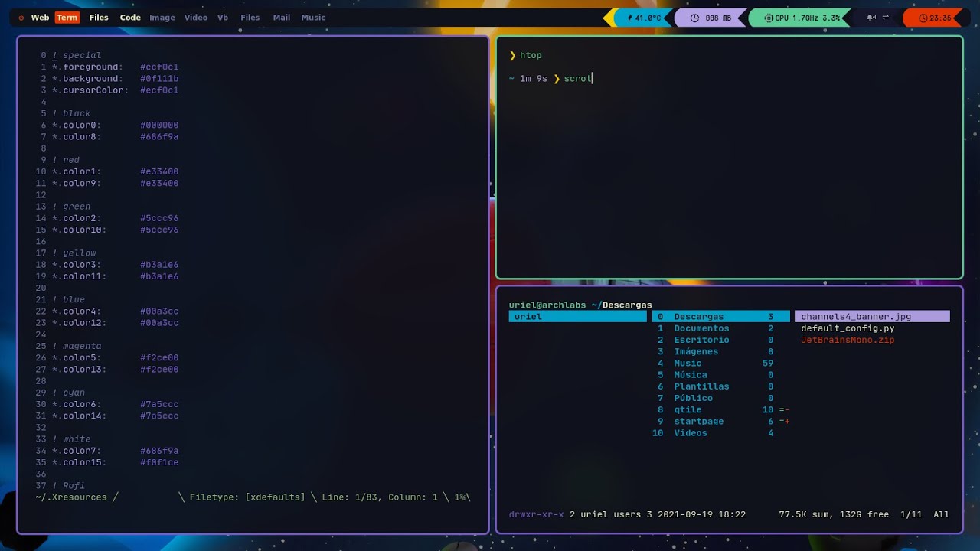Click the CPU chip icon
This screenshot has height=551, width=980.
tap(768, 18)
